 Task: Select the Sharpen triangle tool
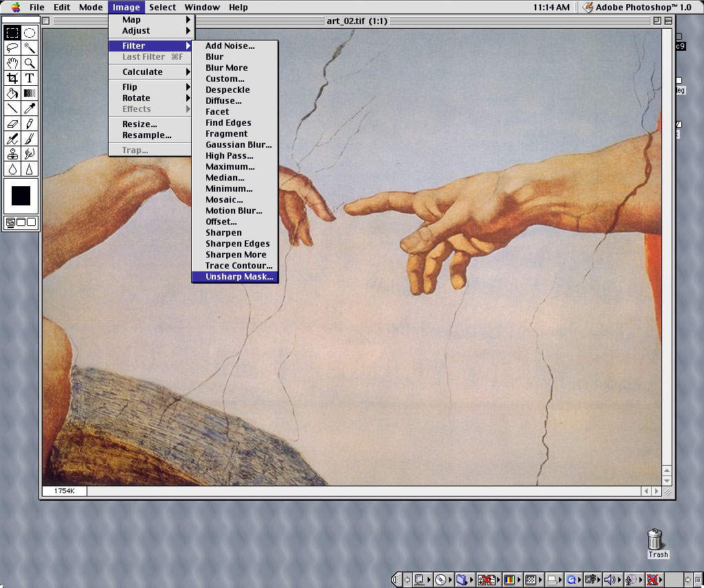pos(30,169)
